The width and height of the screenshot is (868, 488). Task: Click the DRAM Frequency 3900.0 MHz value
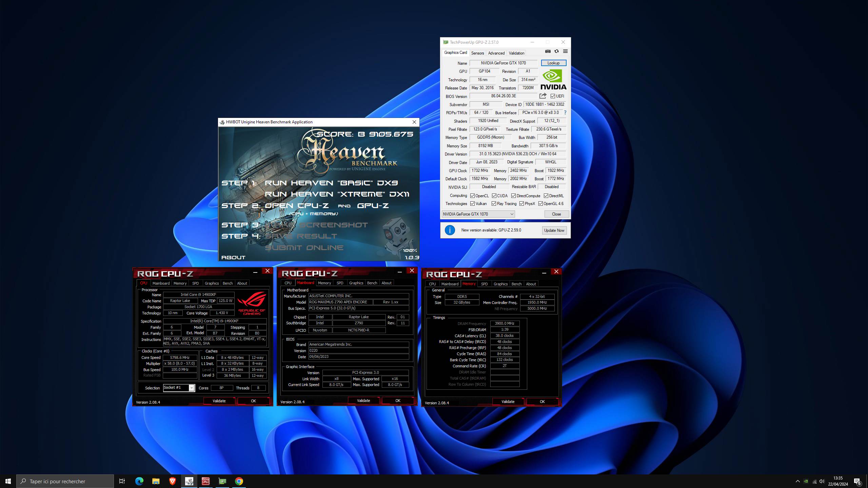click(x=505, y=323)
